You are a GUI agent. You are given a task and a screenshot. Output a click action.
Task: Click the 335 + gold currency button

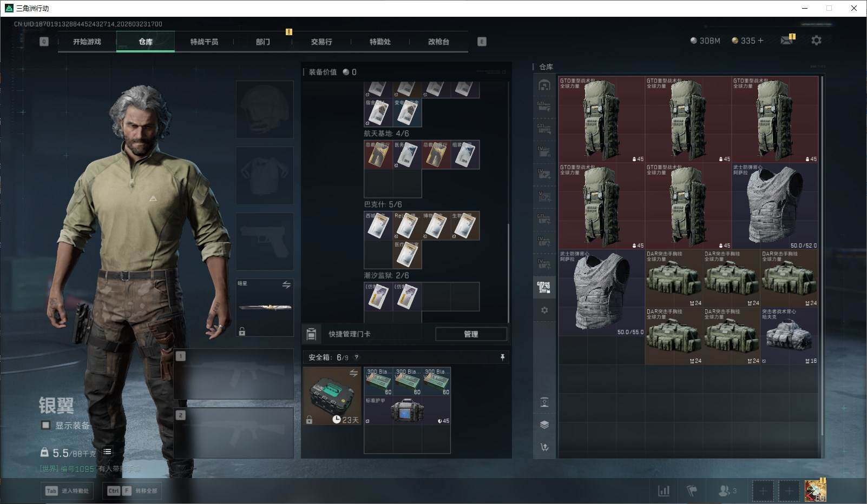[747, 41]
